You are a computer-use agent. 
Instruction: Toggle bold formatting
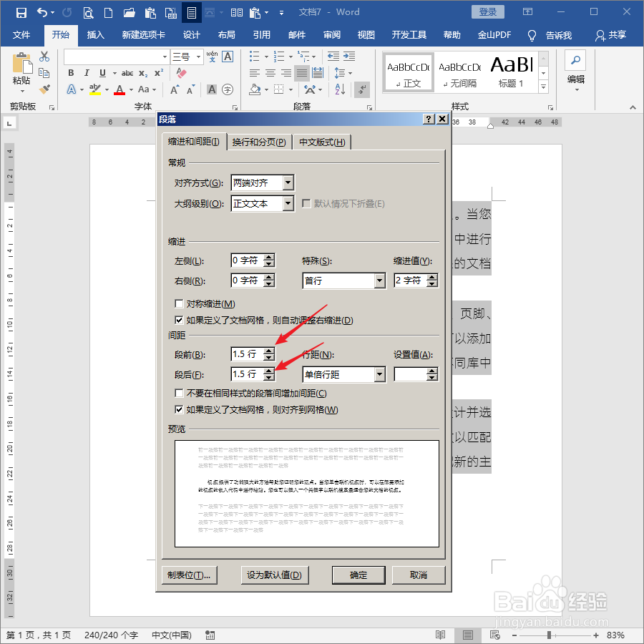71,73
